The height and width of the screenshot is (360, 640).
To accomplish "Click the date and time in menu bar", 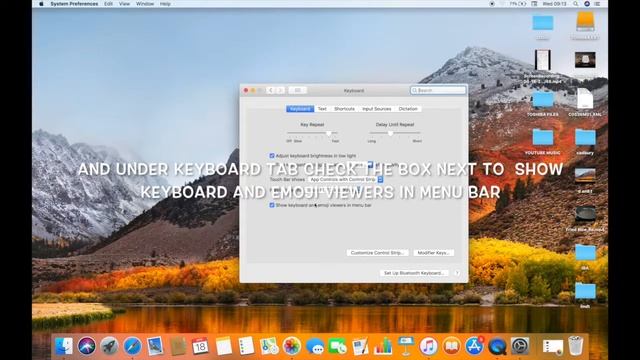I will (x=554, y=4).
